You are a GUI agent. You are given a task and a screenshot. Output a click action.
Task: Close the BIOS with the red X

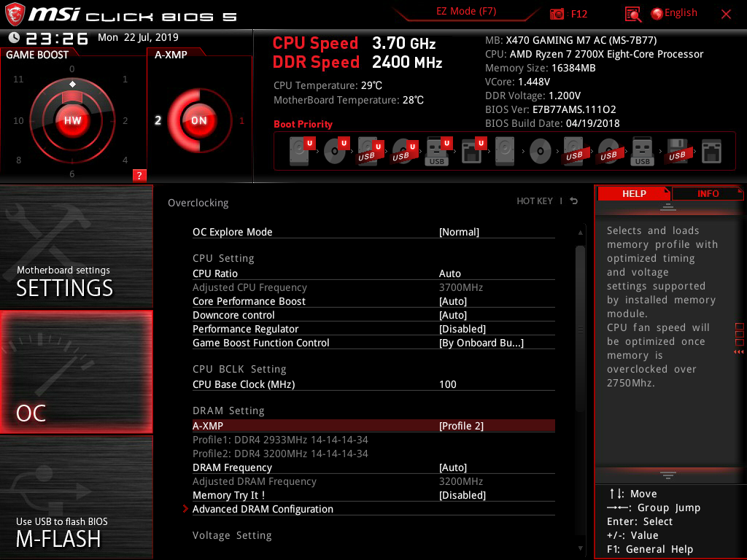(x=726, y=14)
